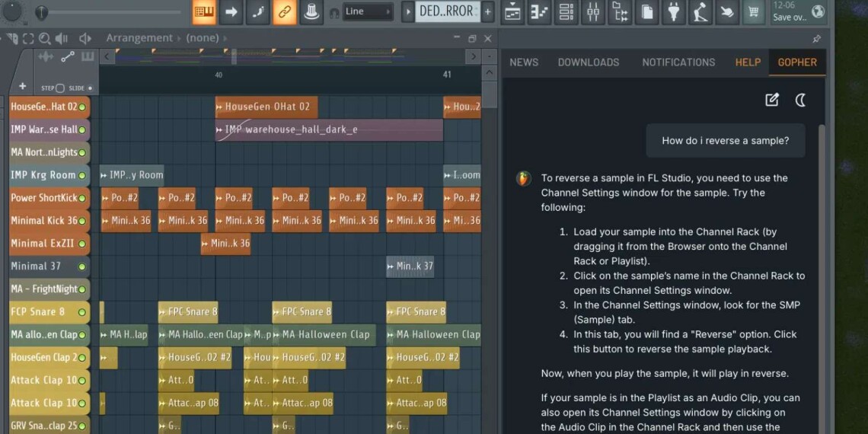Add a new pattern with plus button
Screen dimensions: 868x434
coord(487,11)
